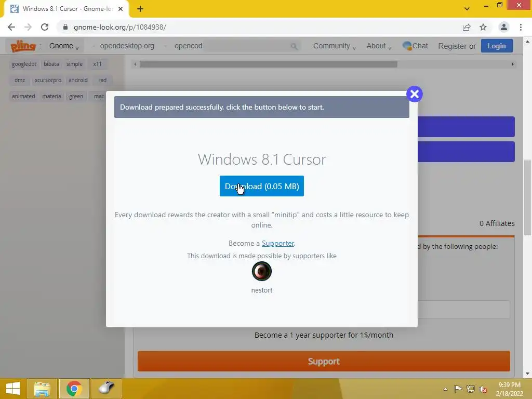Click the Chrome taskbar icon
This screenshot has width=532, height=399.
coord(74,389)
